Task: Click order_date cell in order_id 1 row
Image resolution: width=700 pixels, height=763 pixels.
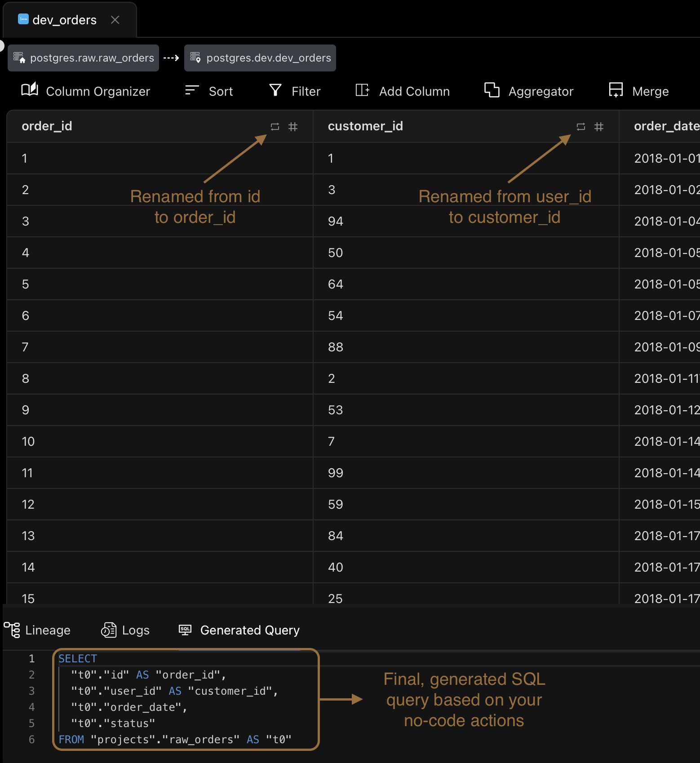Action: [x=660, y=158]
